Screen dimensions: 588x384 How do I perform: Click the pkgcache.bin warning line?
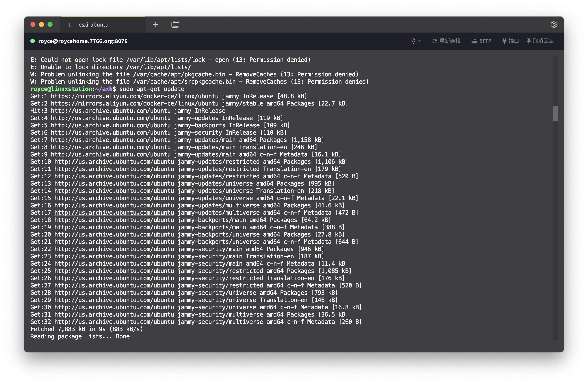pyautogui.click(x=194, y=74)
